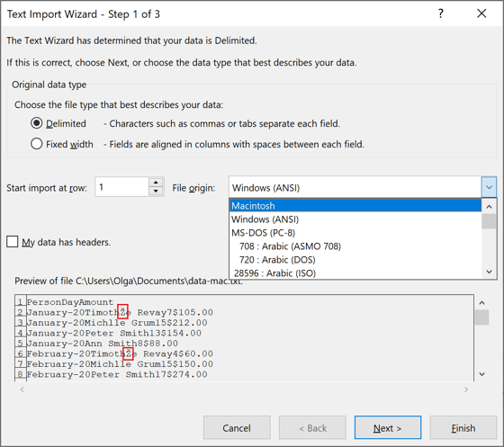
Task: Increase start import row with up arrow
Action: tap(156, 183)
